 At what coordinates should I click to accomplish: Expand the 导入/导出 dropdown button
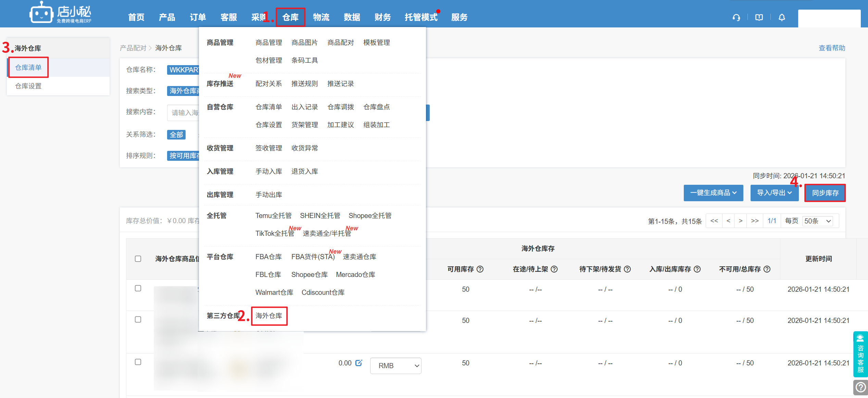click(x=774, y=193)
